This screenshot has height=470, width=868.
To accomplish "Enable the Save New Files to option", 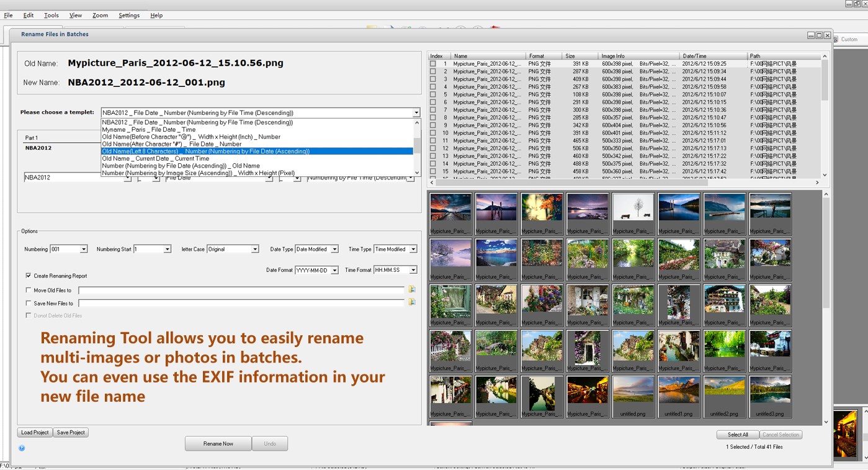I will tap(28, 302).
